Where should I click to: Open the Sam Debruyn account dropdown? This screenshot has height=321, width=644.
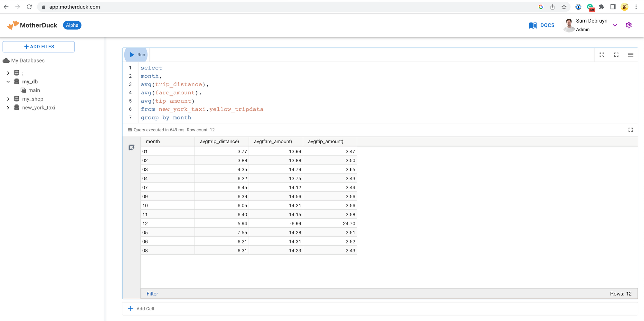[615, 25]
